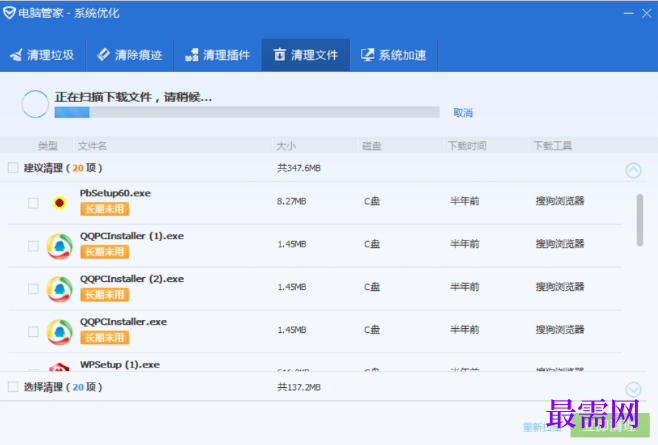
Task: Click the 取消 link to cancel scan
Action: coord(463,113)
